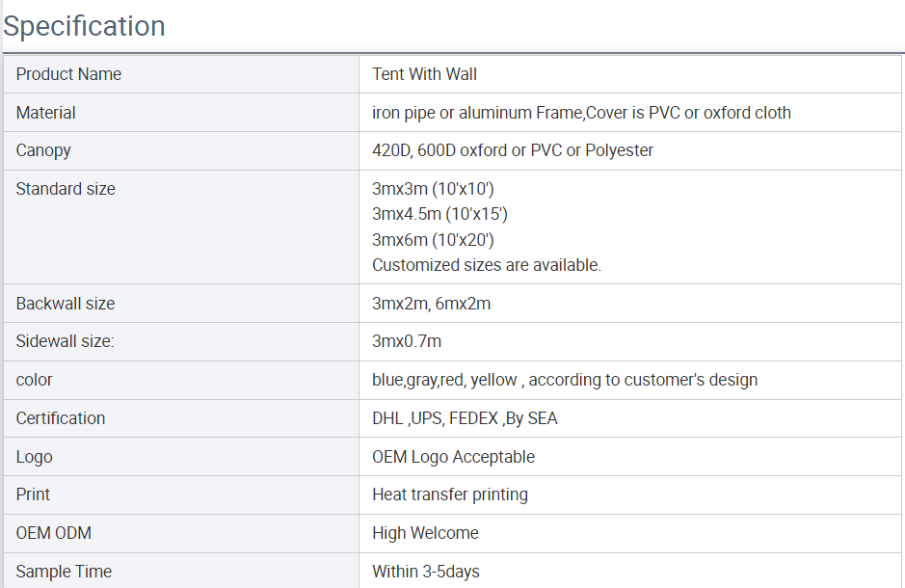The height and width of the screenshot is (588, 905).
Task: Select Heat transfer printing value
Action: pyautogui.click(x=450, y=494)
